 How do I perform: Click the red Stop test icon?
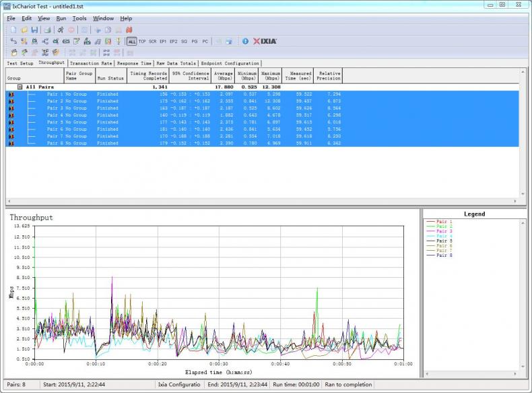[71, 30]
